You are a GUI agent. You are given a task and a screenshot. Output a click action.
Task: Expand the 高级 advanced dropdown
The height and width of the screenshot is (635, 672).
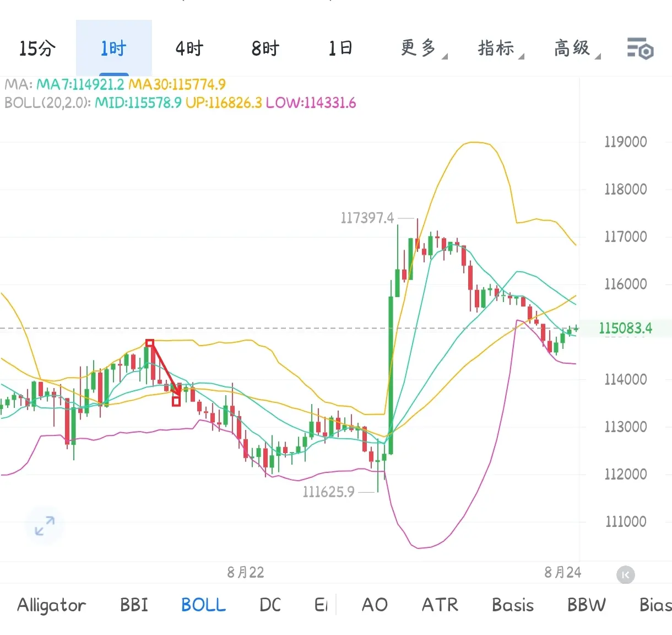click(x=577, y=49)
